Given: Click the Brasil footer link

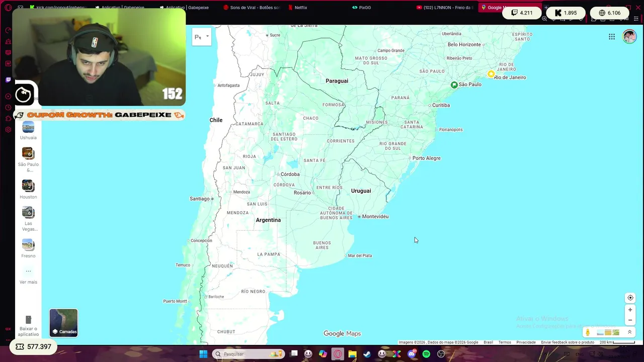Looking at the screenshot, I should (488, 342).
